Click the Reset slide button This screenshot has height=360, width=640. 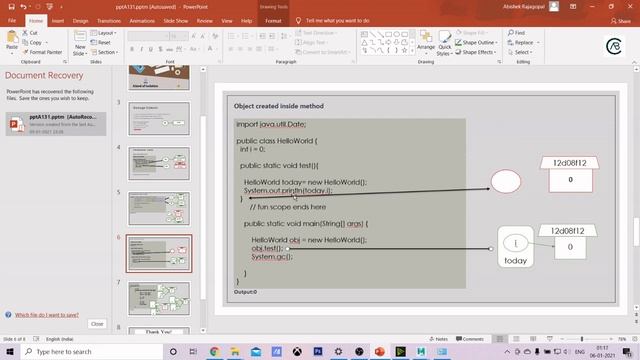(x=100, y=42)
